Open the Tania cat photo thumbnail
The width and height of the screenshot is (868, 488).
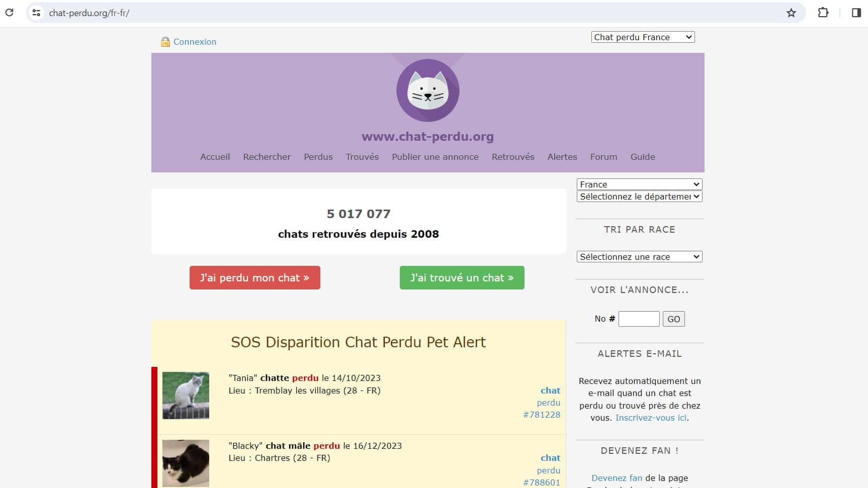[186, 396]
